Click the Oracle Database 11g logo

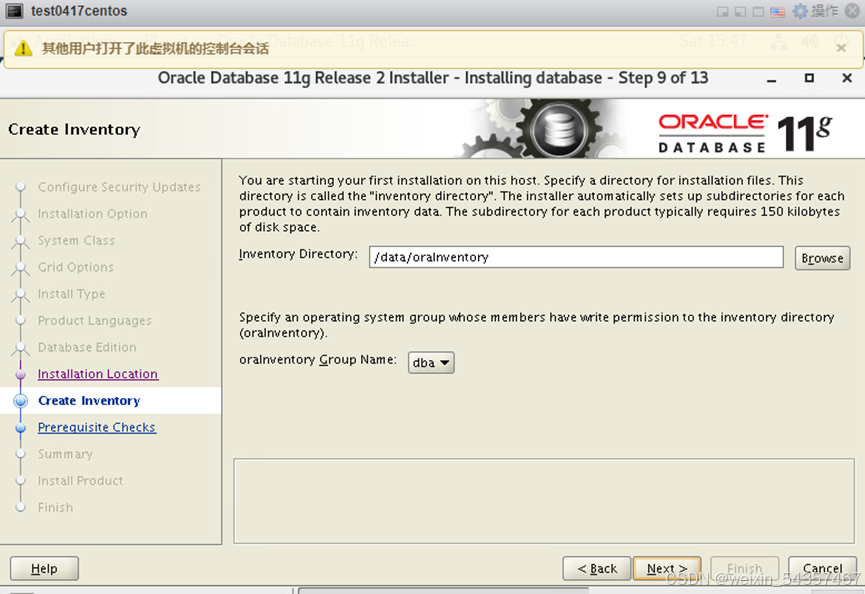[x=745, y=132]
